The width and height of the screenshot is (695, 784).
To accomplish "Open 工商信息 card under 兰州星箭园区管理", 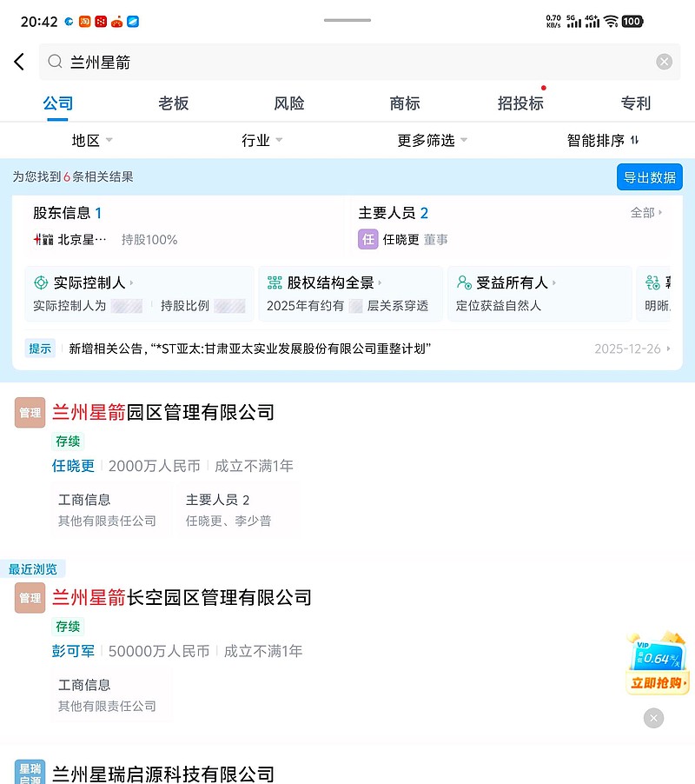I will (111, 510).
